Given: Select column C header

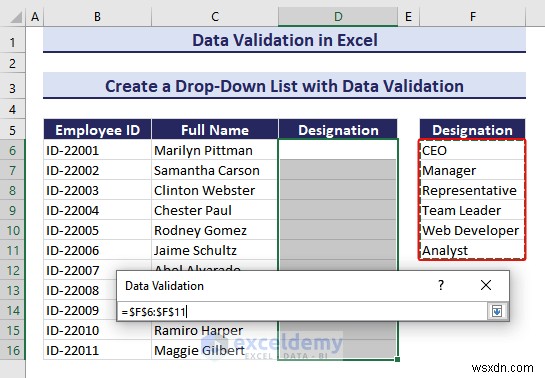Looking at the screenshot, I should (215, 17).
